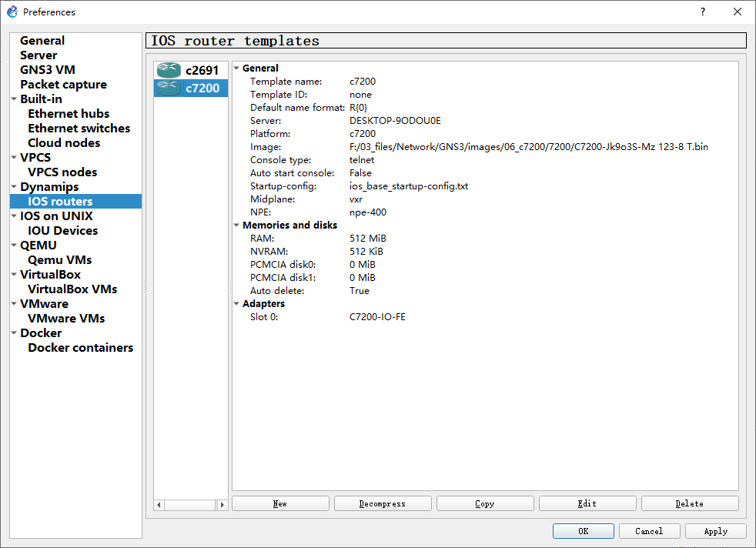Image resolution: width=756 pixels, height=548 pixels.
Task: Select the c2691 router template
Action: 190,70
